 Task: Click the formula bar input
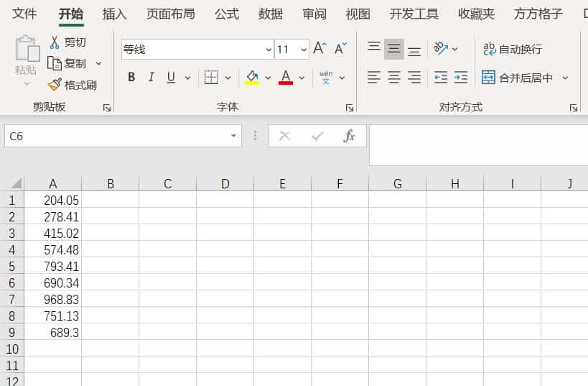point(478,145)
